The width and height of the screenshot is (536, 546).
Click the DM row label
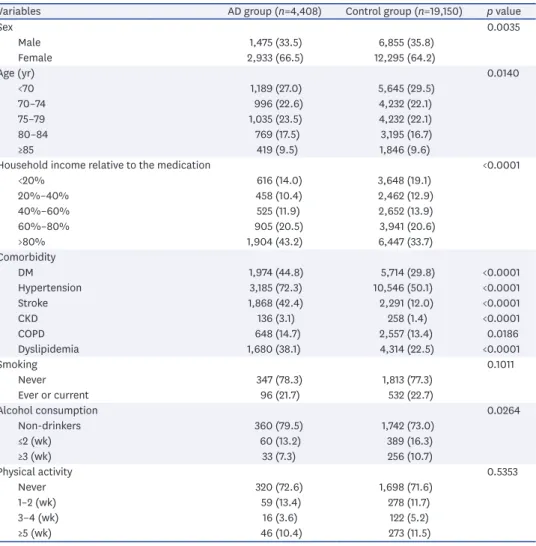point(26,272)
